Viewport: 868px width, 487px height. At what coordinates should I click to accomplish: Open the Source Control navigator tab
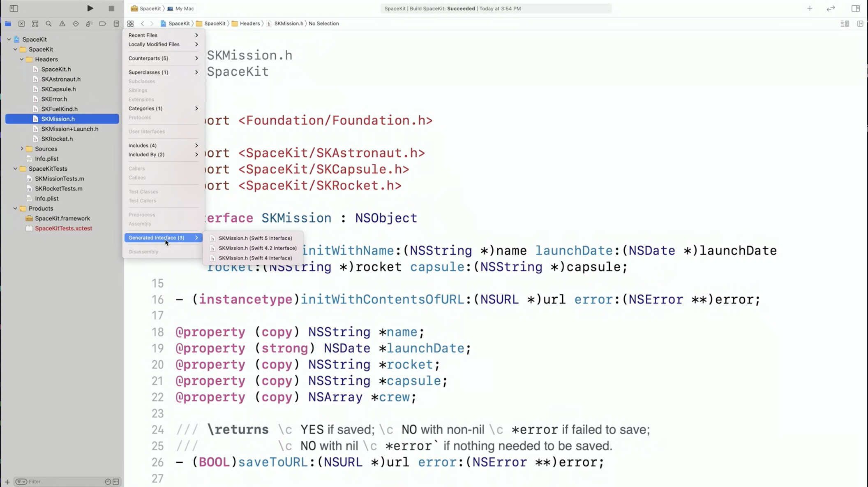(21, 24)
